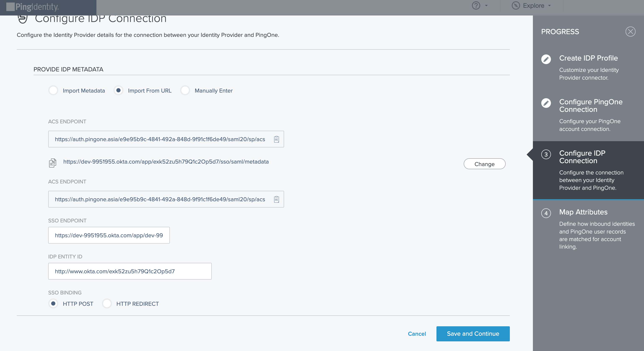Click the pencil icon next to Configure PingOne Connection
Image resolution: width=644 pixels, height=351 pixels.
tap(546, 103)
